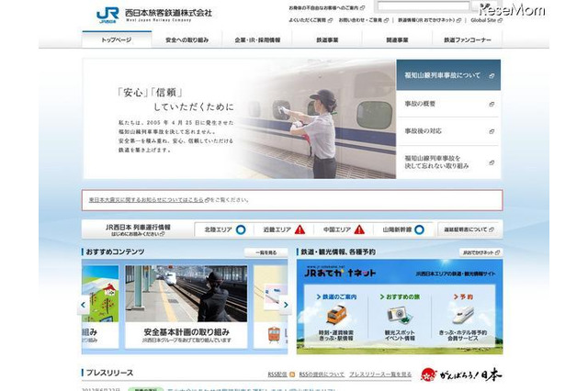
Task: Click the carousel next arrow
Action: coord(286,306)
